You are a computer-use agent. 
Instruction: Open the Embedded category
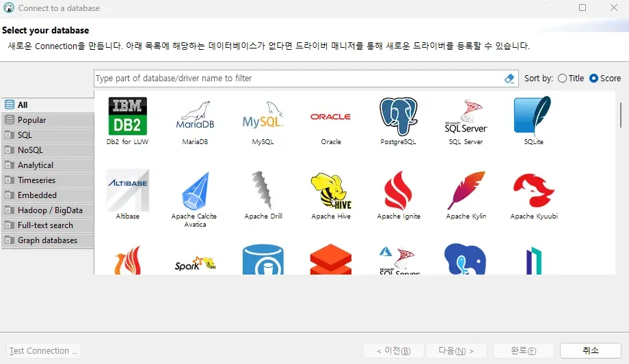pos(48,195)
